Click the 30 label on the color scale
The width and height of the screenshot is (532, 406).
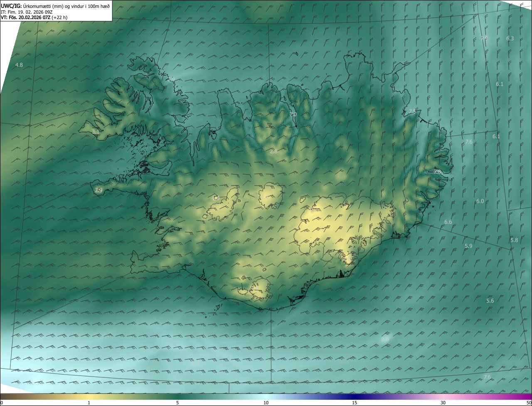coord(443,403)
